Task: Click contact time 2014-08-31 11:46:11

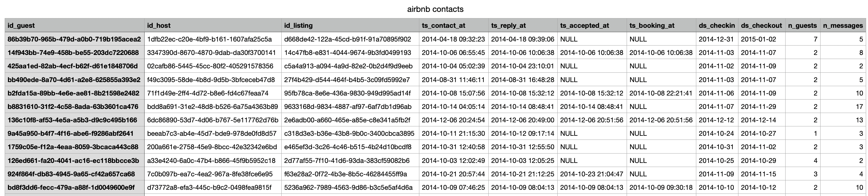Action: (454, 80)
